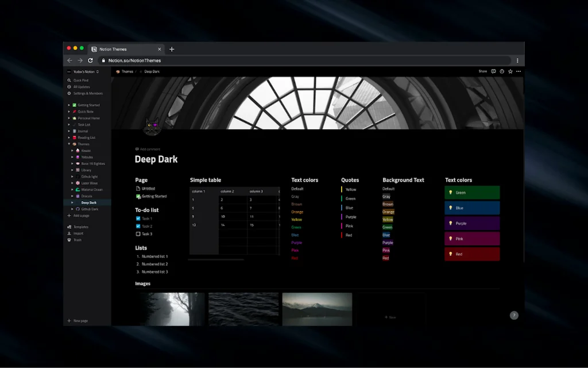Open the help question mark button
The image size is (588, 368).
pos(514,315)
